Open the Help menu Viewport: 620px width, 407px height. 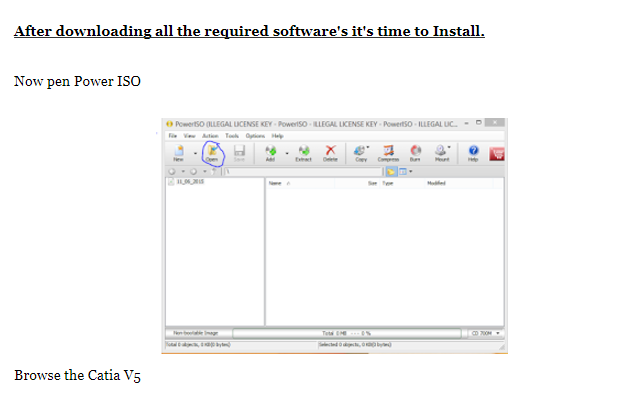(278, 136)
